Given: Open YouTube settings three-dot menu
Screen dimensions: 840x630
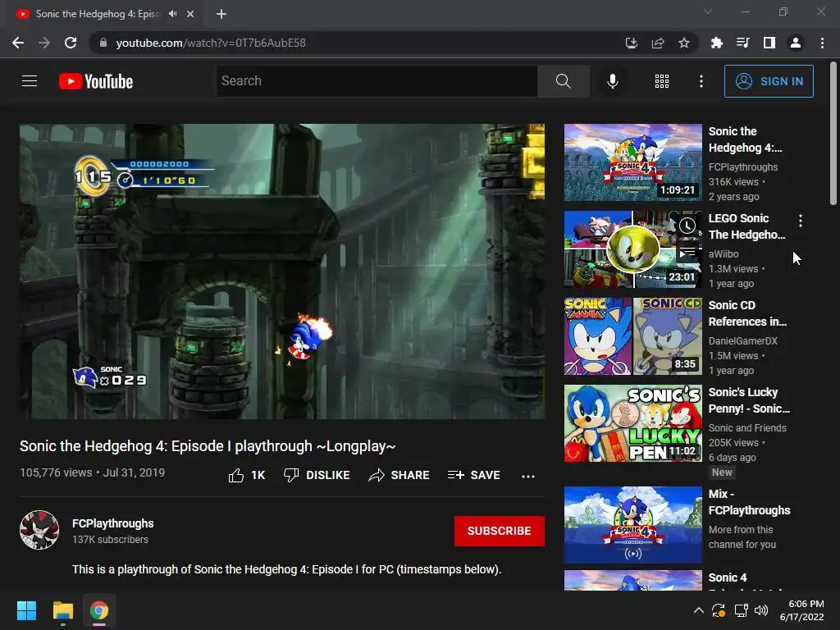Looking at the screenshot, I should [701, 81].
